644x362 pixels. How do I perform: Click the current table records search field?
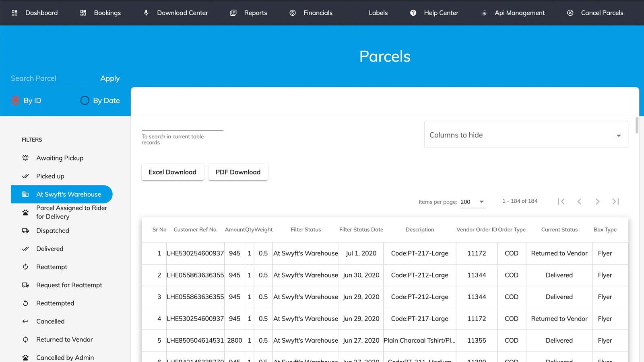point(182,125)
